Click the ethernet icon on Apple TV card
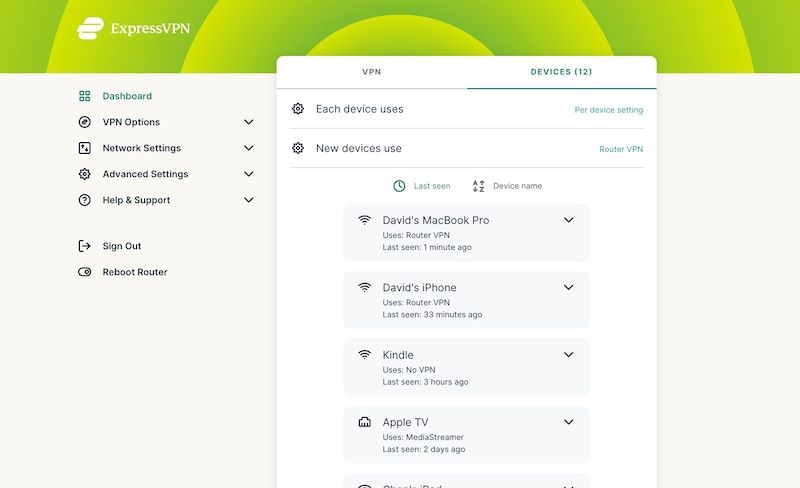Screen dimensions: 800x488 pyautogui.click(x=364, y=422)
